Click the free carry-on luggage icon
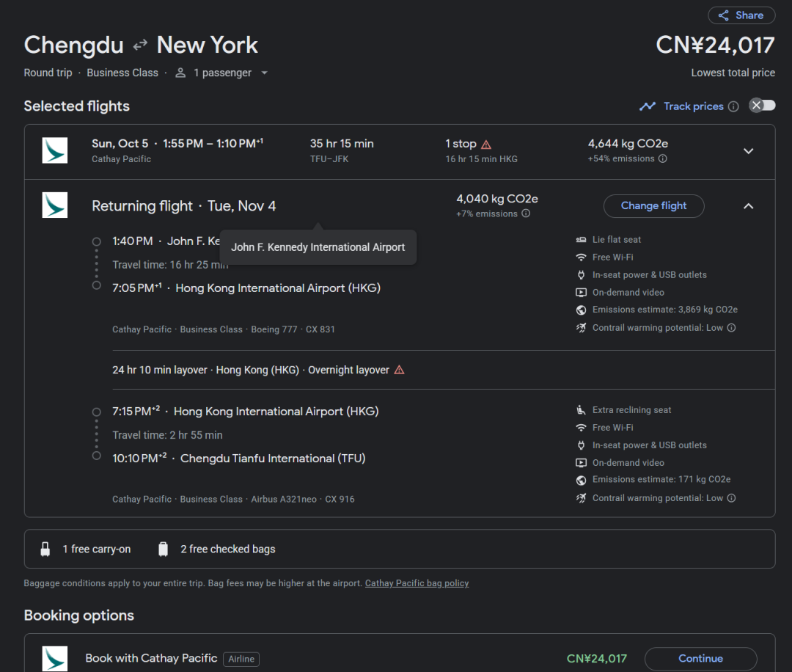 pos(45,549)
